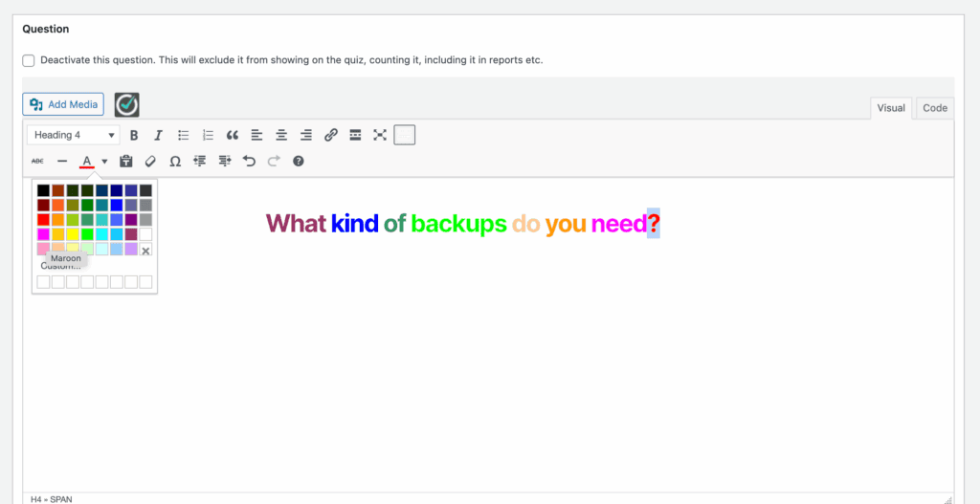The height and width of the screenshot is (504, 980).
Task: Pick the black color swatch
Action: coord(43,190)
